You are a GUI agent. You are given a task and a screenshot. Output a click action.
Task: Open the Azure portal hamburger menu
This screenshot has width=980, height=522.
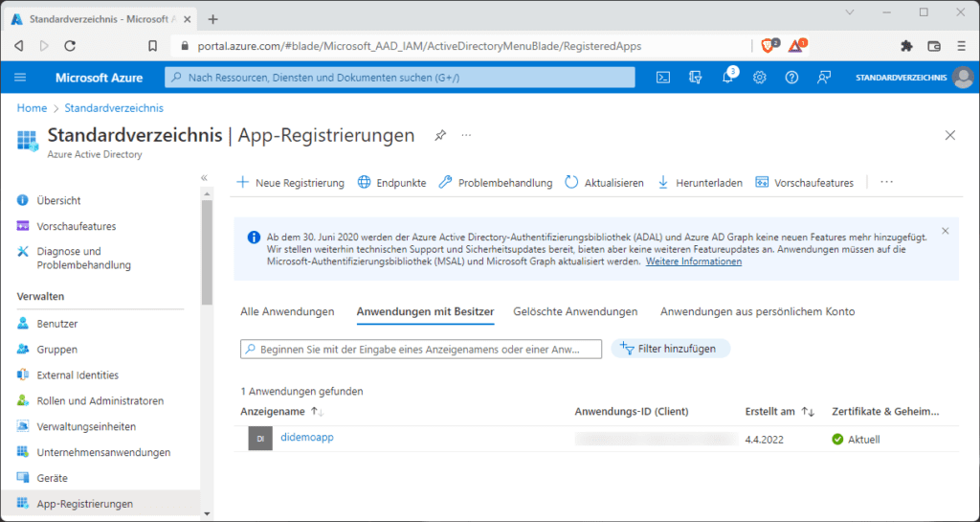20,78
